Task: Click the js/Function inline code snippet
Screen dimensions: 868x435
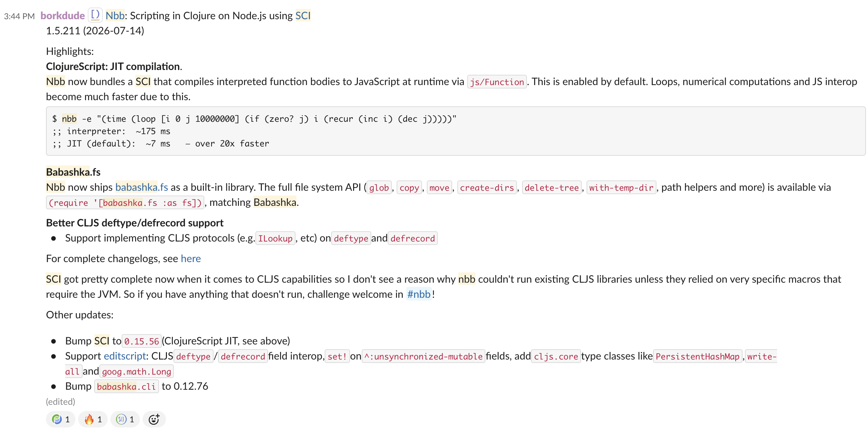Action: click(x=497, y=82)
